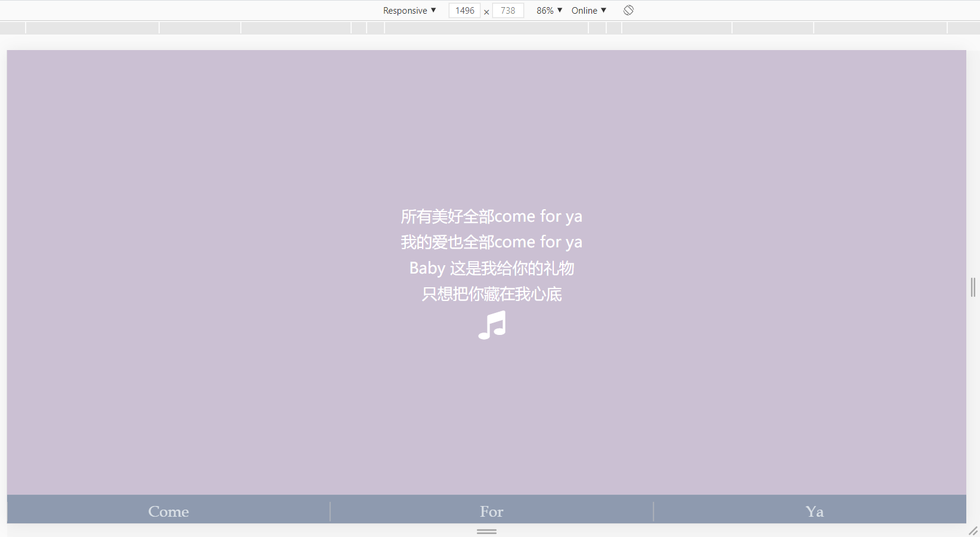
Task: Click the viewport width input showing 1496
Action: coord(464,10)
